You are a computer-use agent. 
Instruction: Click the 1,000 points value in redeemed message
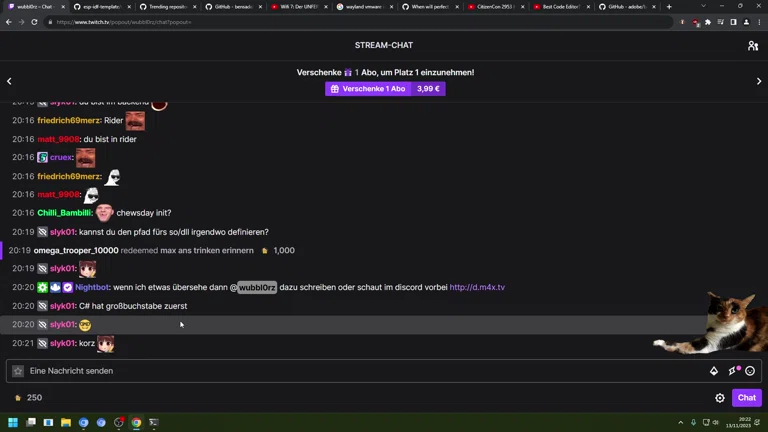click(x=284, y=250)
